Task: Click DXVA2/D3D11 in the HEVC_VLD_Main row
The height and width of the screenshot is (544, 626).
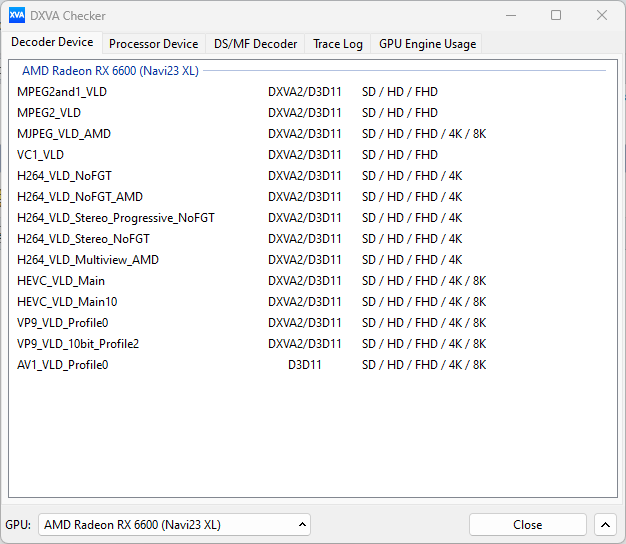Action: click(x=305, y=281)
